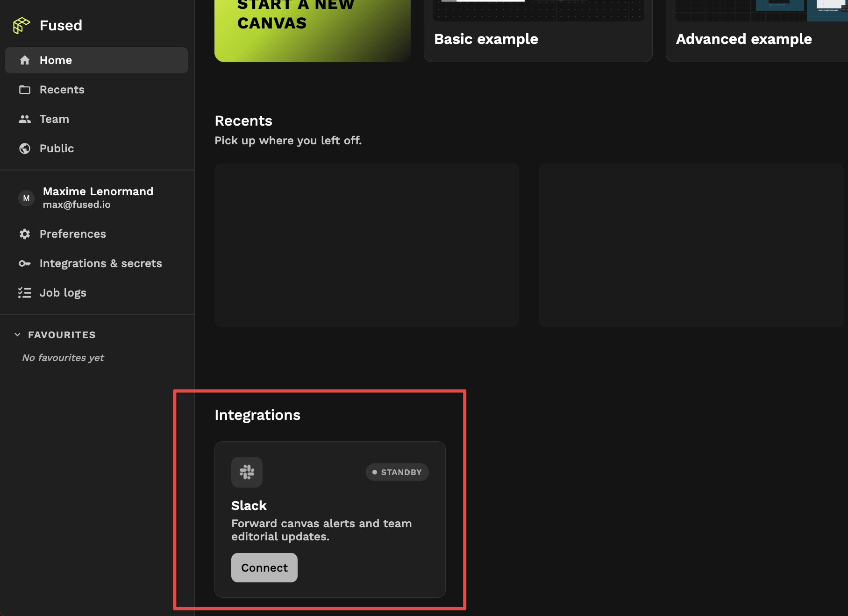848x616 pixels.
Task: Click the Standby status badge
Action: point(397,472)
